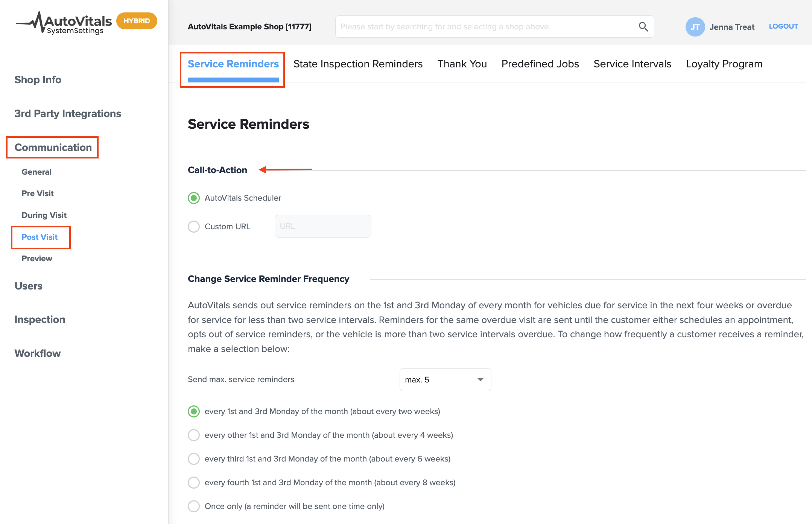Switch to Service Reminders tab
Image resolution: width=812 pixels, height=524 pixels.
click(233, 64)
